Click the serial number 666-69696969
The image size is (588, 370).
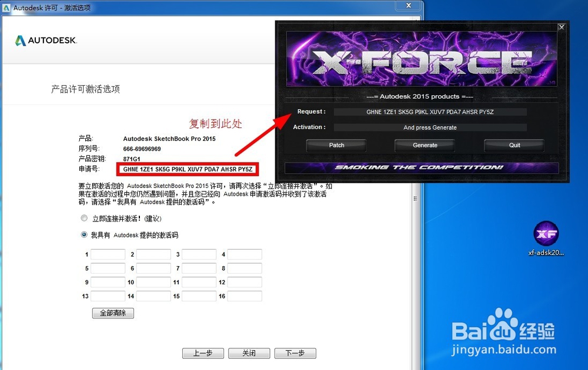[142, 149]
